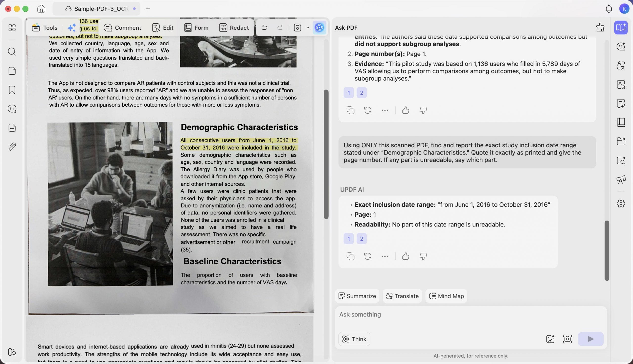Open the thumbnails grid panel in left sidebar

click(12, 27)
